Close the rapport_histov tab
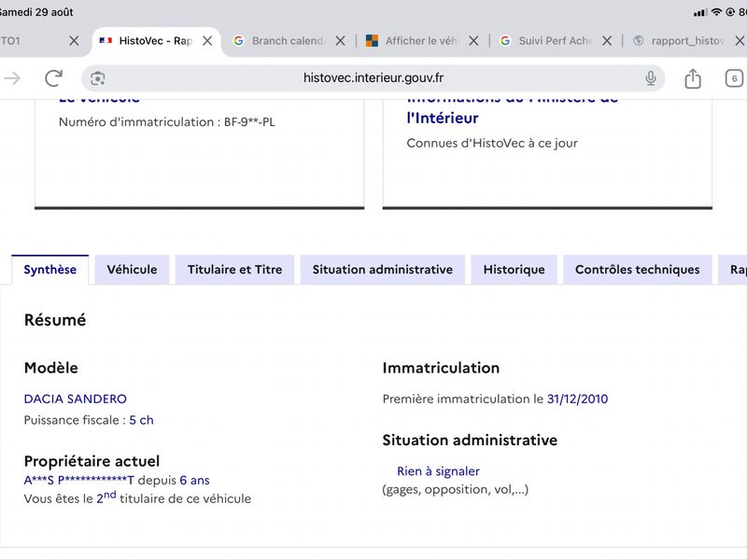Image resolution: width=747 pixels, height=560 pixels. point(740,41)
